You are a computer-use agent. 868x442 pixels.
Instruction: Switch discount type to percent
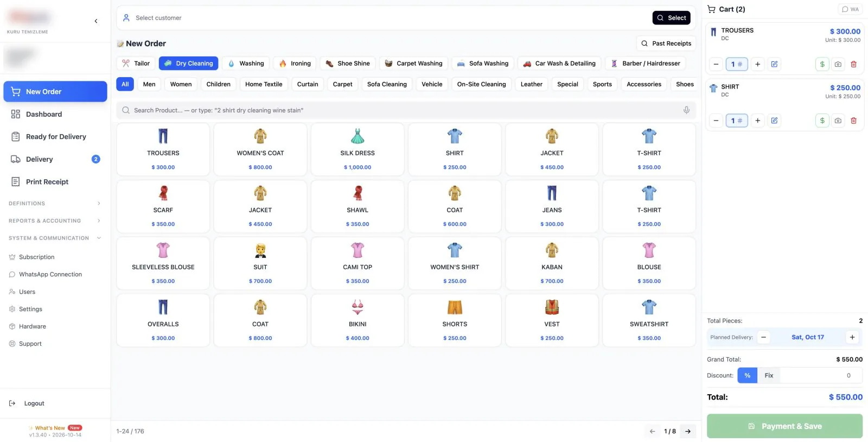coord(747,375)
